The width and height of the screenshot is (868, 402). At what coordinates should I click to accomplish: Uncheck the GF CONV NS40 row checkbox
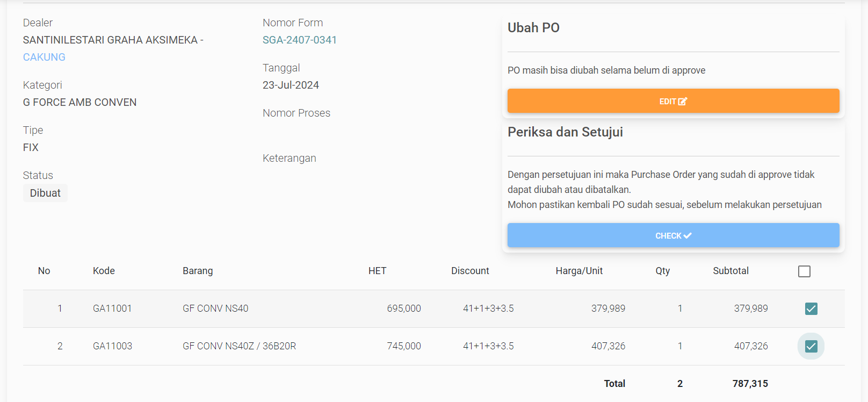(811, 308)
